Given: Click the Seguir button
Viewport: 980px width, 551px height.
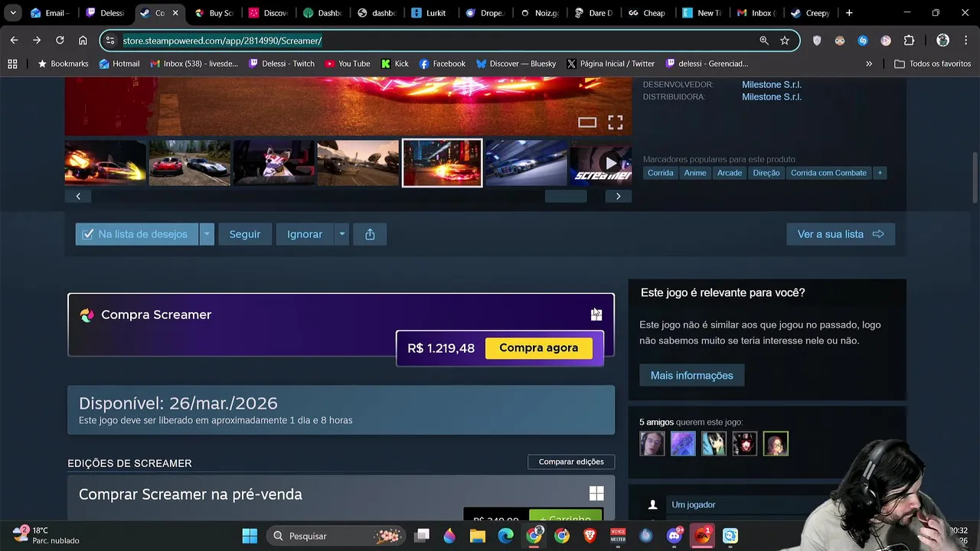Looking at the screenshot, I should click(x=245, y=234).
